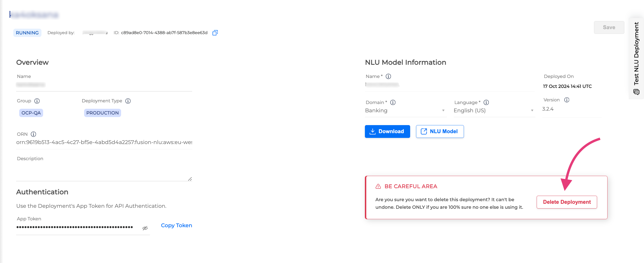Viewport: 644px width, 263px height.
Task: Click the Copy Token link
Action: coord(176,225)
